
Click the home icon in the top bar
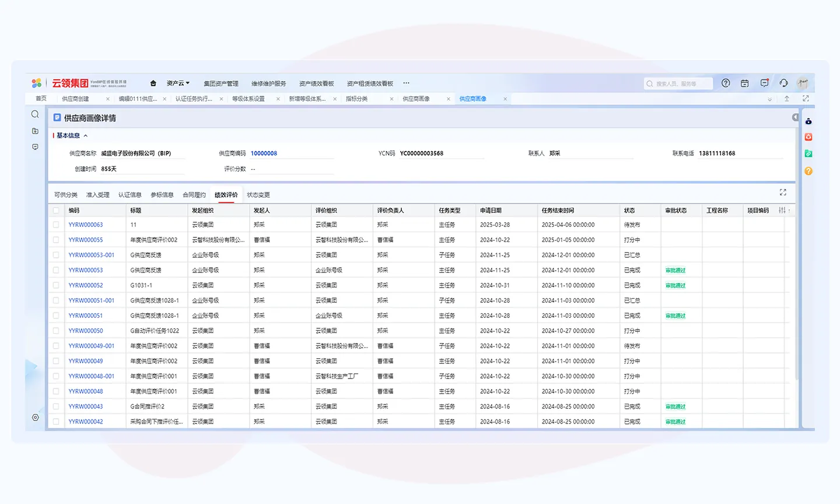[153, 83]
